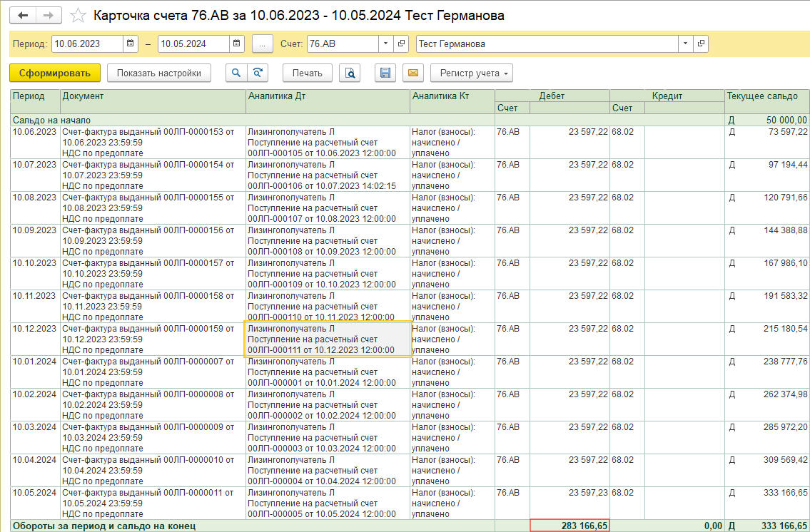Click the forward navigation arrow
The image size is (810, 532).
click(x=48, y=15)
